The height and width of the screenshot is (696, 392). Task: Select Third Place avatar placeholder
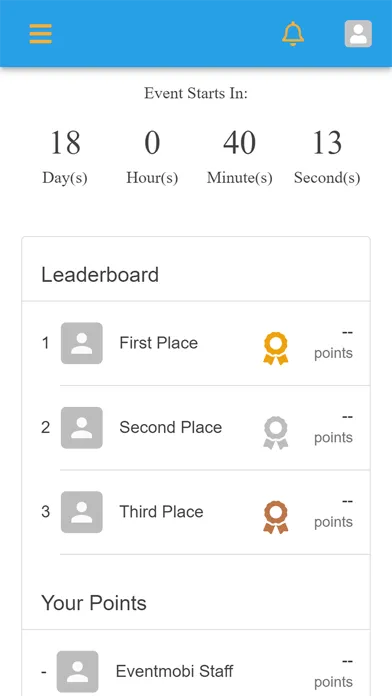click(x=82, y=512)
